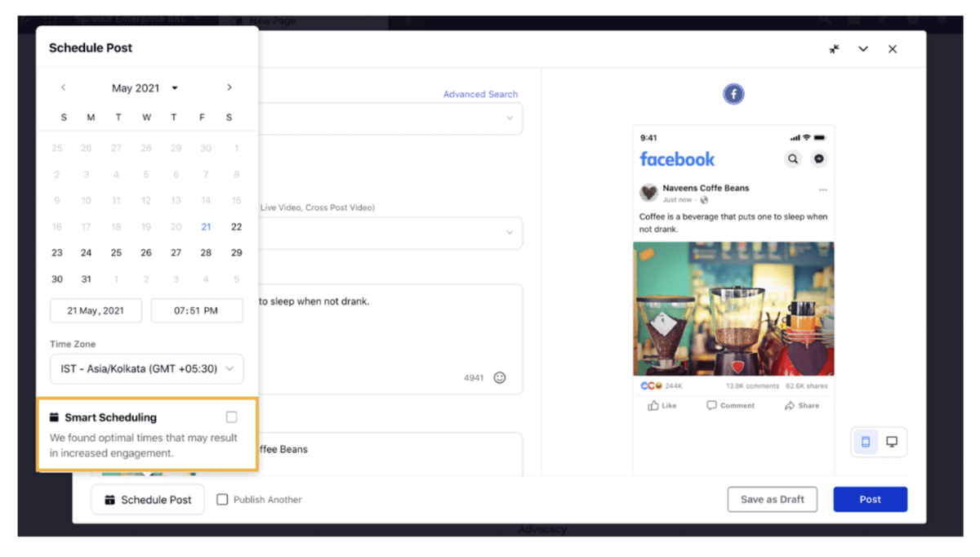
Task: Select May 28 date
Action: [x=206, y=253]
